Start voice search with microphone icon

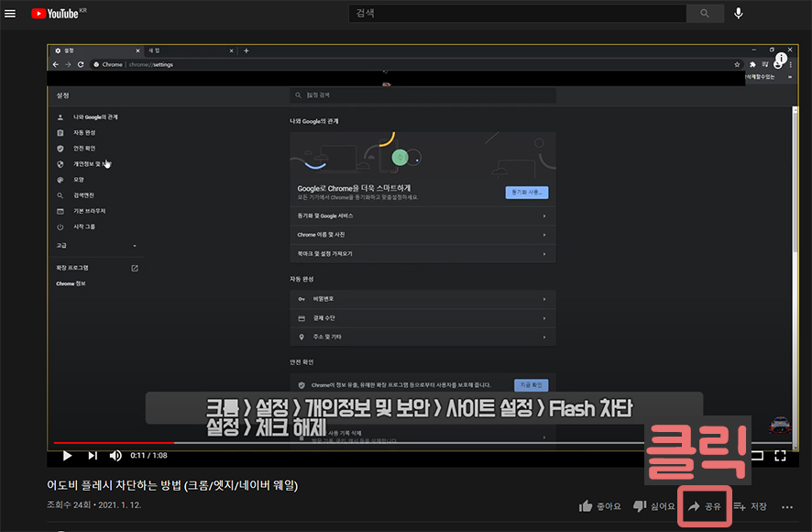739,14
